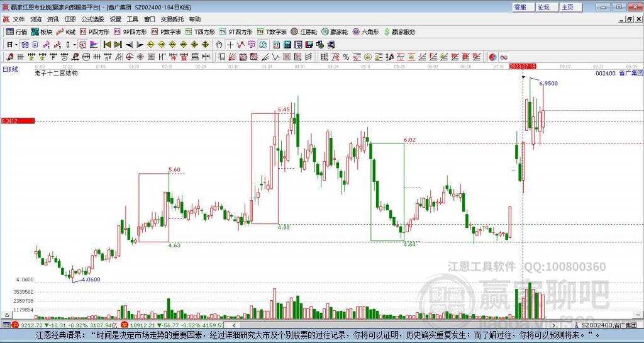Toggle the crosshair cursor tool
Screen dimensions: 644x343
pos(230,44)
